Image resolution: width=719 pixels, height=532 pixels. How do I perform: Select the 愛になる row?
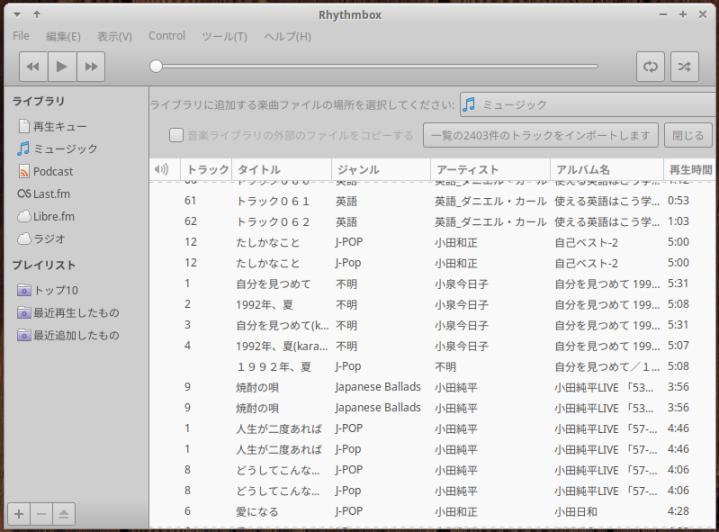tap(432, 511)
